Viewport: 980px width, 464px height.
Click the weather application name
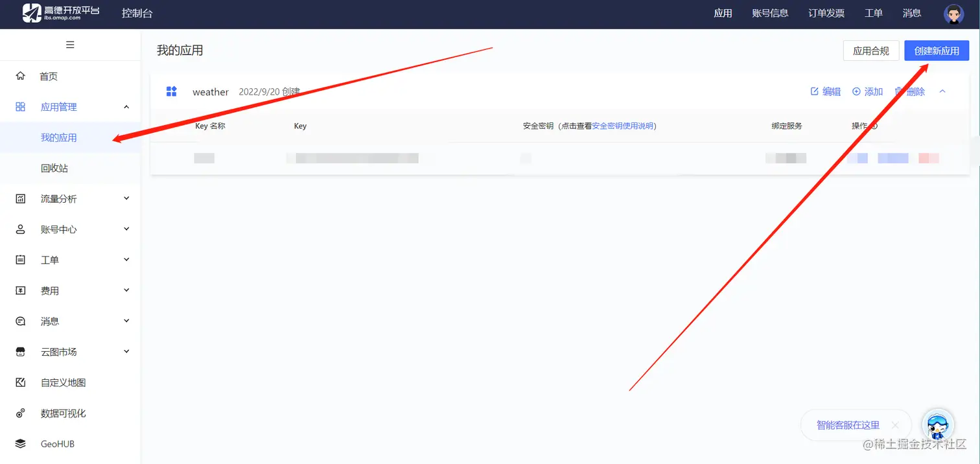[x=211, y=92]
